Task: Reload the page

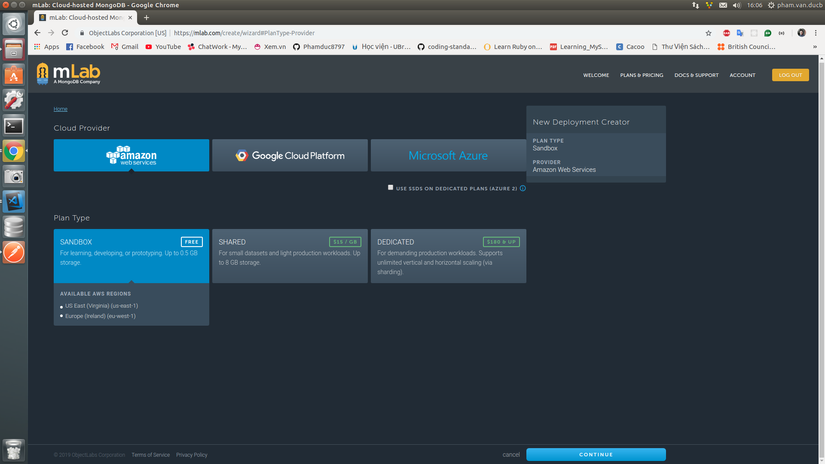Action: 65,33
